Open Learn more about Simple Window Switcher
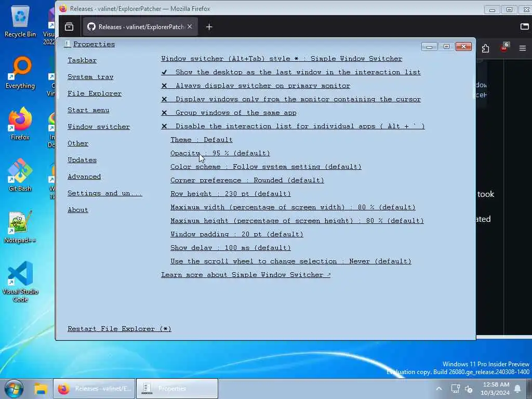 246,275
